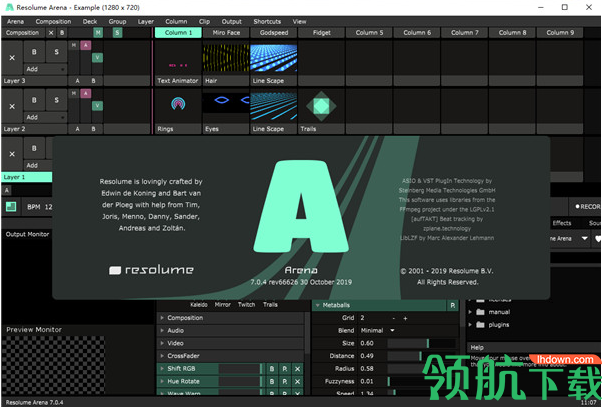The image size is (602, 407).
Task: Click the plugins folder icon
Action: pos(480,324)
